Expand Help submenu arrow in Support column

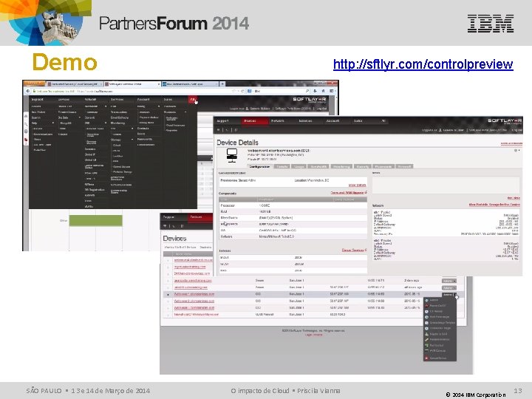click(x=53, y=123)
